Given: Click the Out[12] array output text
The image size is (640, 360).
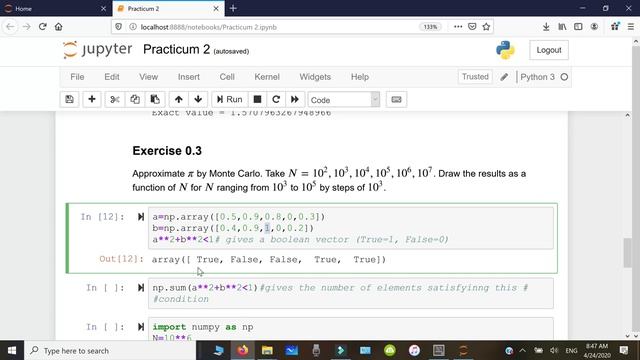Looking at the screenshot, I should (x=269, y=260).
